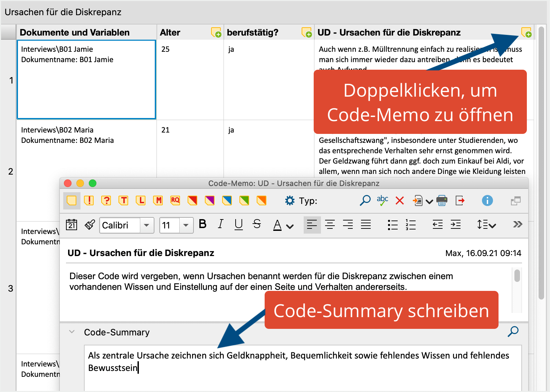This screenshot has height=392, width=550.
Task: Click the UD column code memo icon
Action: (526, 32)
